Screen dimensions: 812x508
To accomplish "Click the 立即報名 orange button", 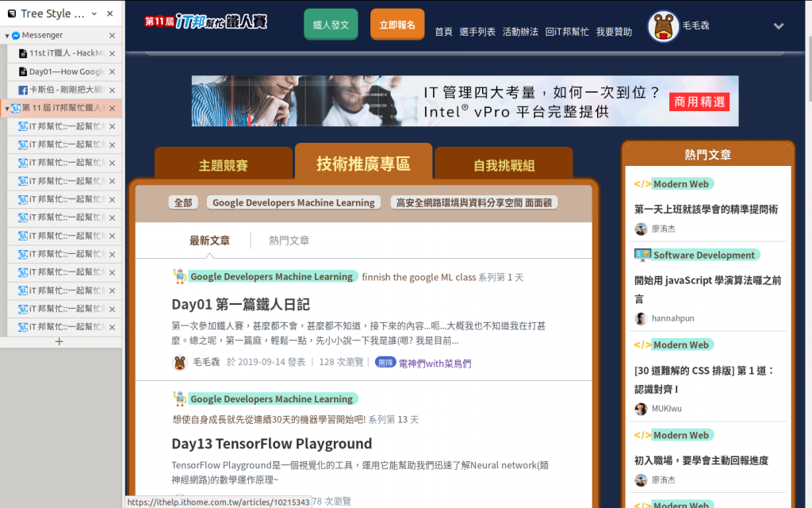I will pyautogui.click(x=397, y=25).
